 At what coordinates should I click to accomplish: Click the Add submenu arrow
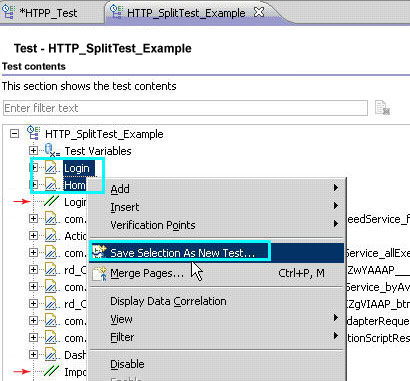[336, 188]
